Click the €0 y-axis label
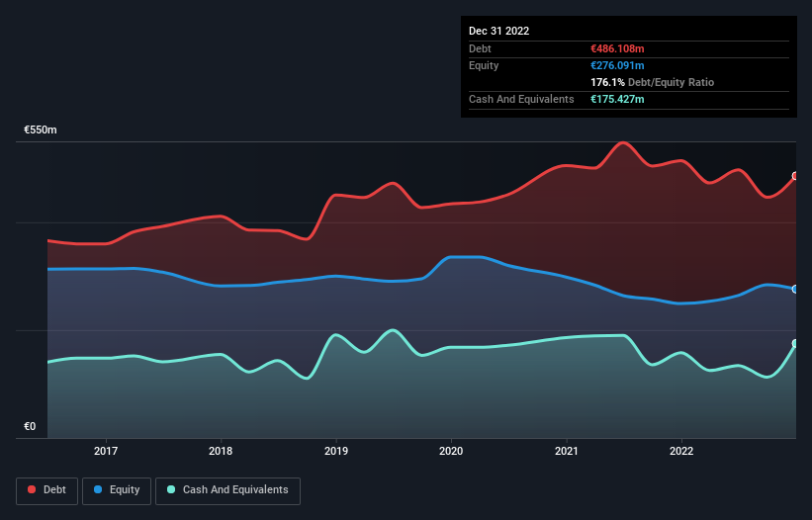 (30, 426)
